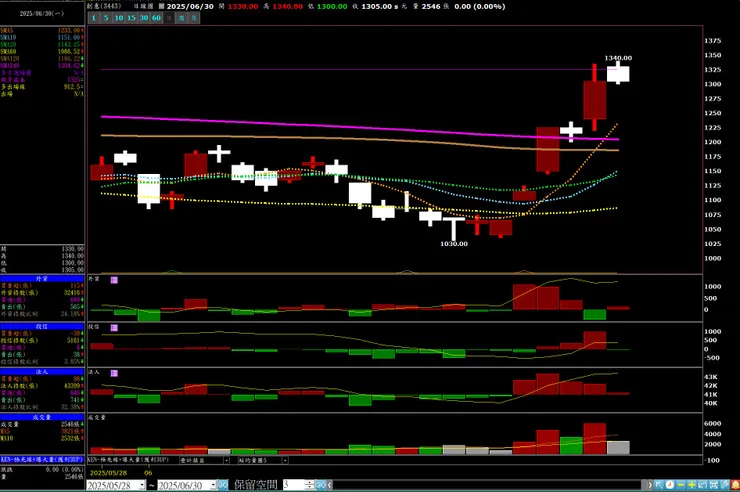Click the purple settings icon in investment trust panel
The width and height of the screenshot is (740, 492).
coord(114,328)
